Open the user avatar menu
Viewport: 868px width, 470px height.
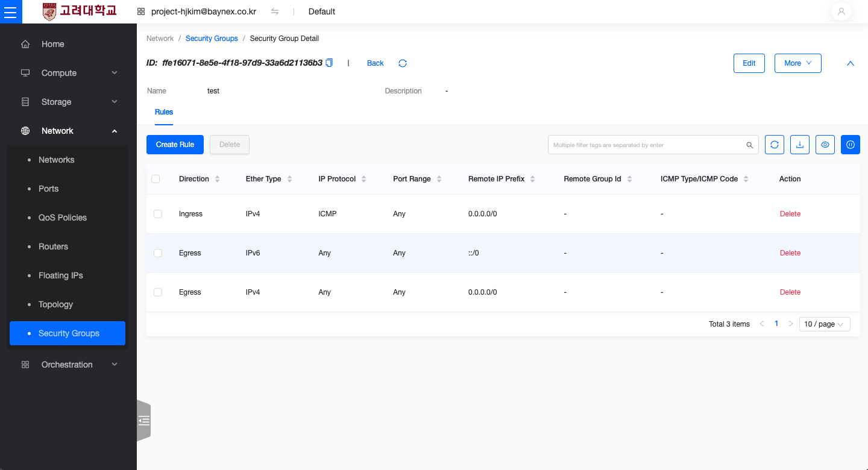tap(841, 11)
